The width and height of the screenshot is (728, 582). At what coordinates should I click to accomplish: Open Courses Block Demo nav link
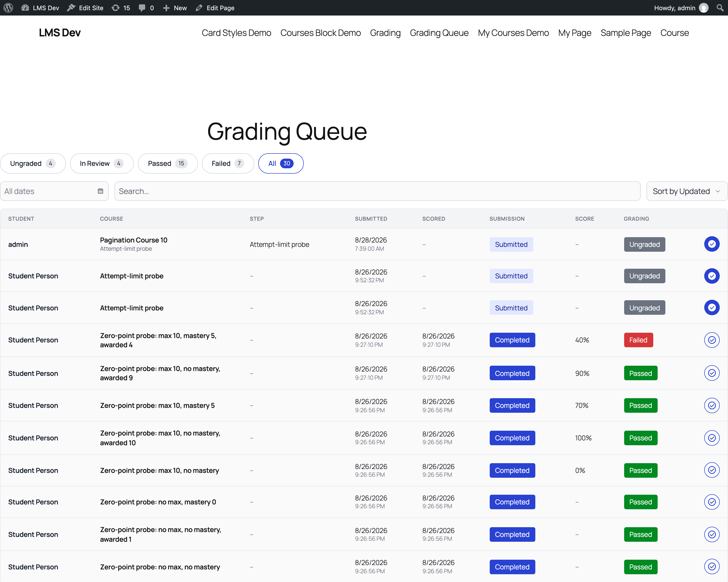[x=321, y=33]
